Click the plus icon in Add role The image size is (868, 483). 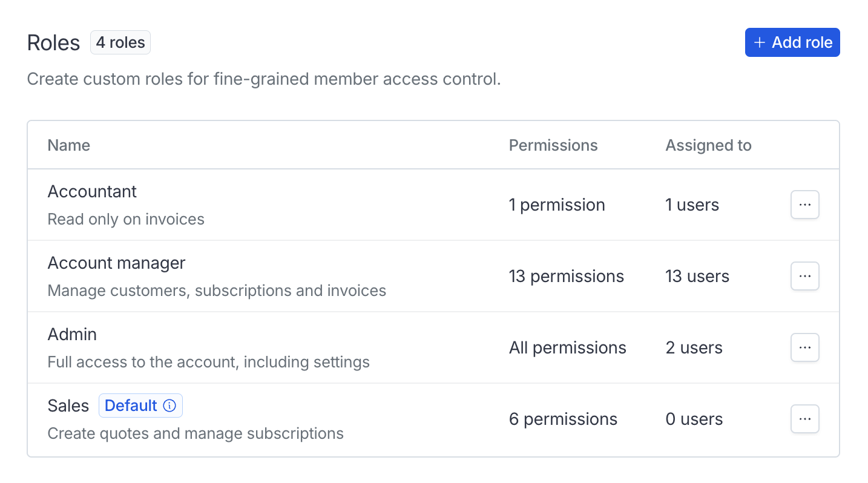pyautogui.click(x=760, y=42)
